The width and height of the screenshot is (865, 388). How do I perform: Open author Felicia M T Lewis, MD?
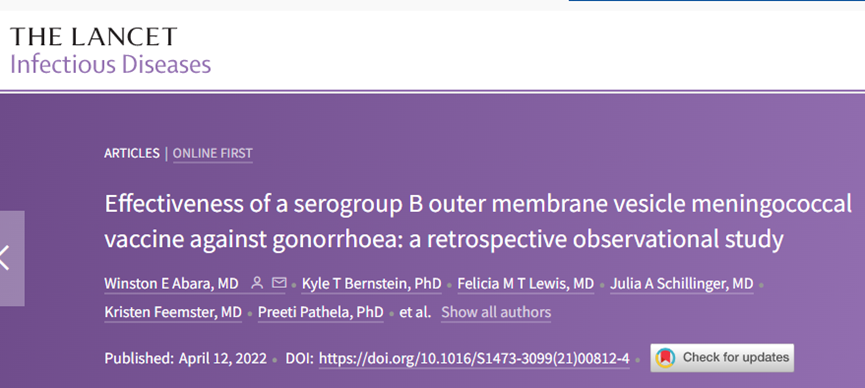(526, 284)
